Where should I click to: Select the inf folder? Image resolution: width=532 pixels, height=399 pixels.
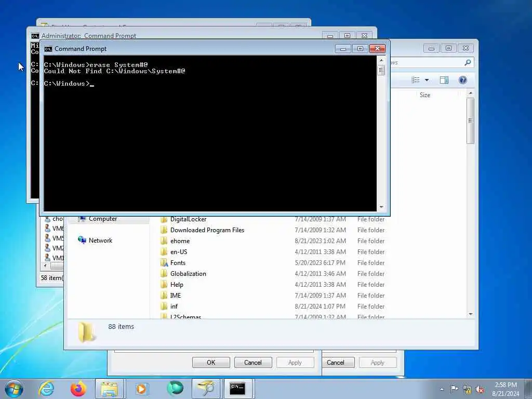click(174, 306)
